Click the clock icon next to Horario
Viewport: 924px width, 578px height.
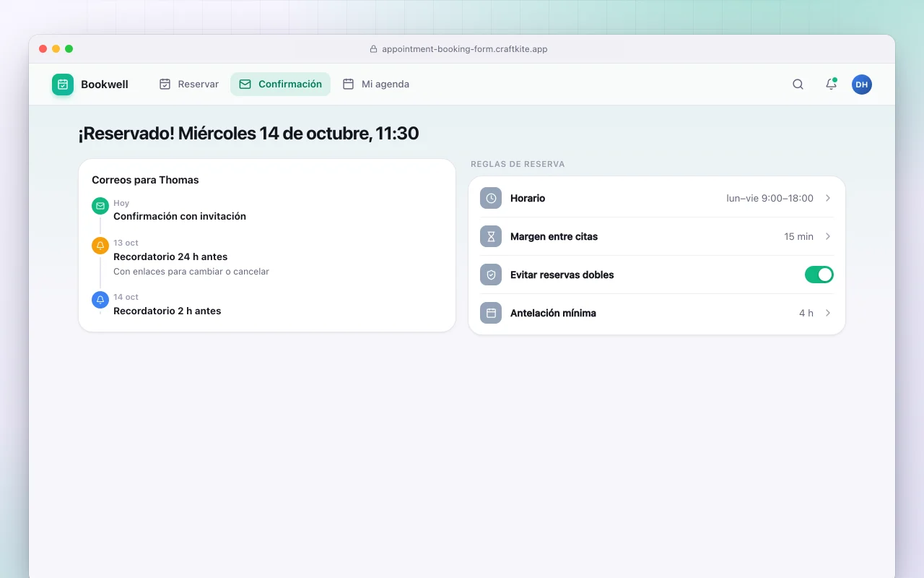point(491,198)
